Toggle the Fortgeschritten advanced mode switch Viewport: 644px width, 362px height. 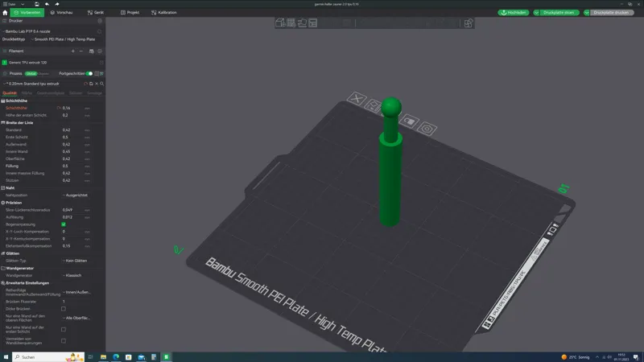point(89,74)
